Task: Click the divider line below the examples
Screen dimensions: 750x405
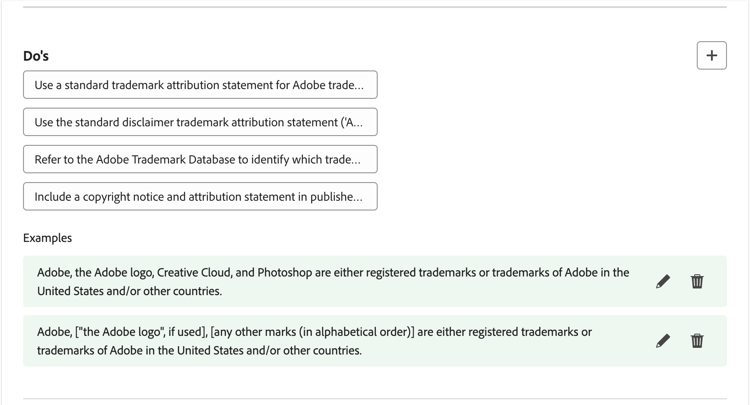Action: point(375,399)
